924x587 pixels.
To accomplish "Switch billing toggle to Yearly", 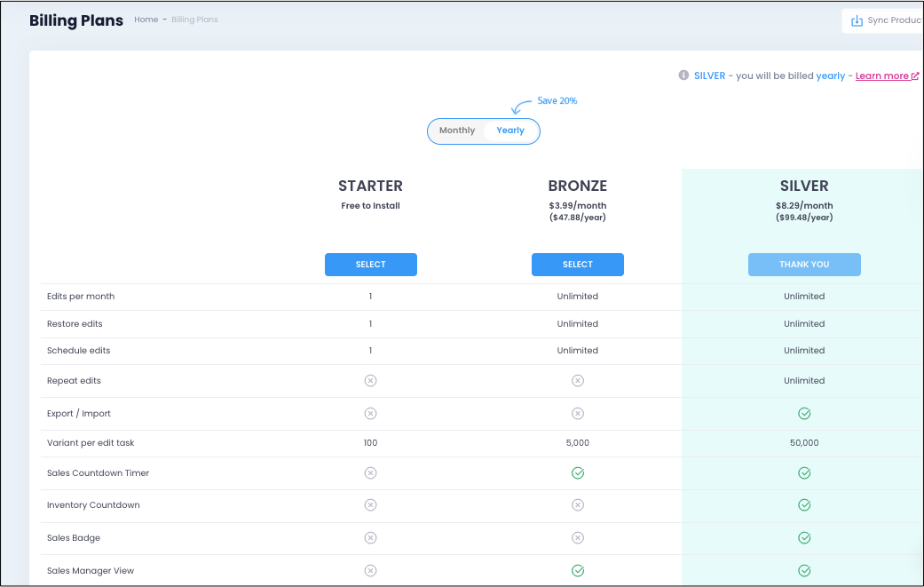I will pos(510,131).
